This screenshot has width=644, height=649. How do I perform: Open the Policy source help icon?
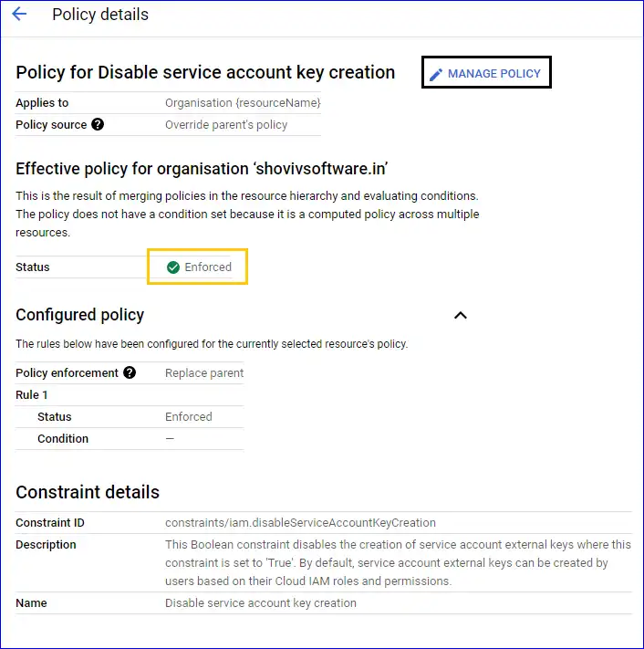click(x=98, y=125)
